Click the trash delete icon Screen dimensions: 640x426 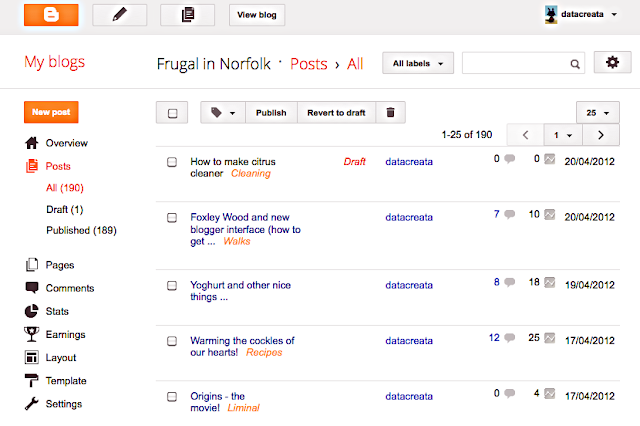pyautogui.click(x=391, y=113)
